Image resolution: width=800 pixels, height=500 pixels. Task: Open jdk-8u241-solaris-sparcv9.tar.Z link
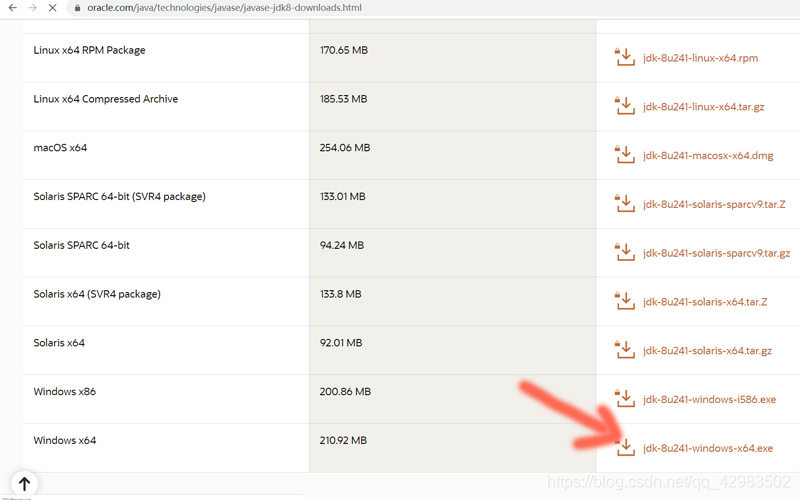tap(714, 205)
